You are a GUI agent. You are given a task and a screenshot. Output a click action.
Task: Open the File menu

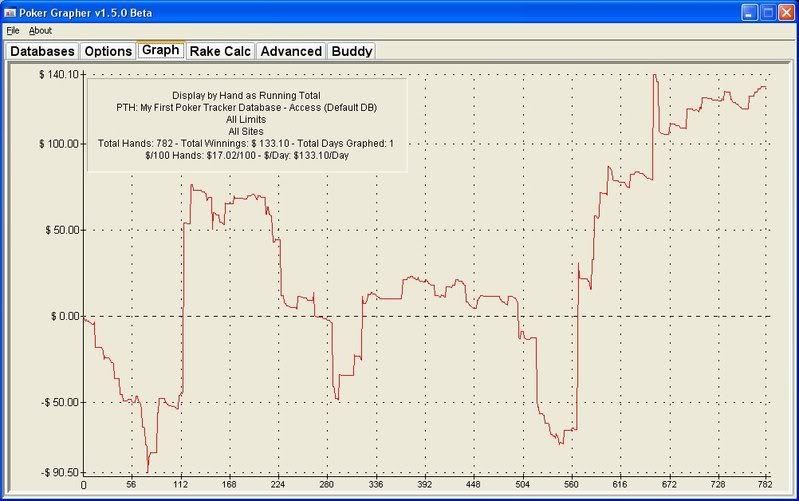pyautogui.click(x=13, y=31)
